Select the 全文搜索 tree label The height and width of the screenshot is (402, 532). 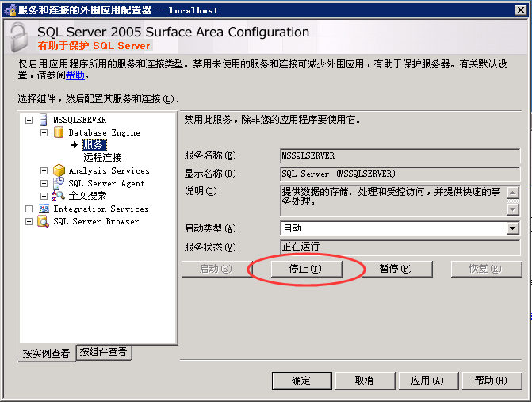coord(87,196)
